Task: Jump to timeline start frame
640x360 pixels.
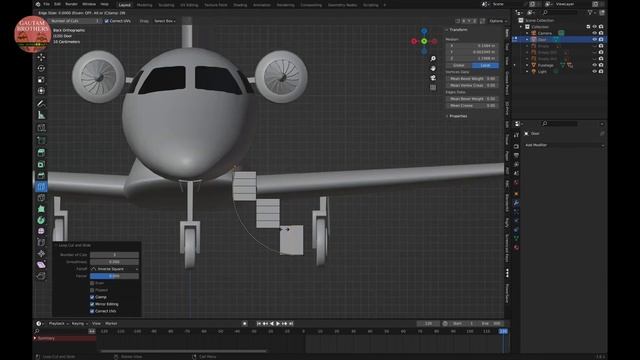Action: point(259,323)
